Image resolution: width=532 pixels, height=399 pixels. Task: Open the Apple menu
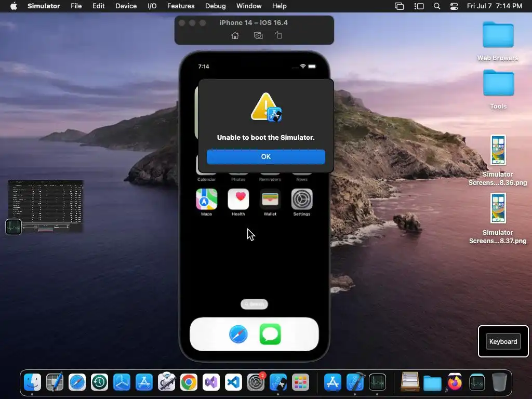tap(14, 6)
